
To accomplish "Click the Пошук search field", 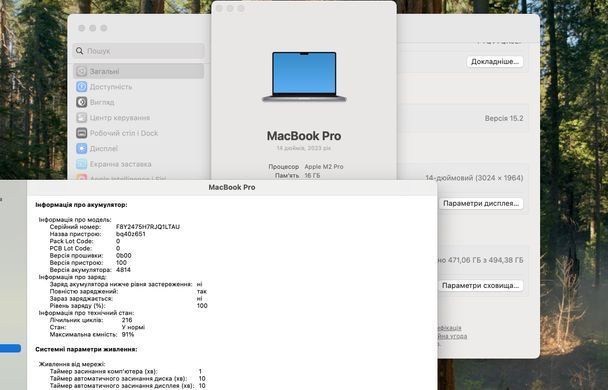I will 139,51.
